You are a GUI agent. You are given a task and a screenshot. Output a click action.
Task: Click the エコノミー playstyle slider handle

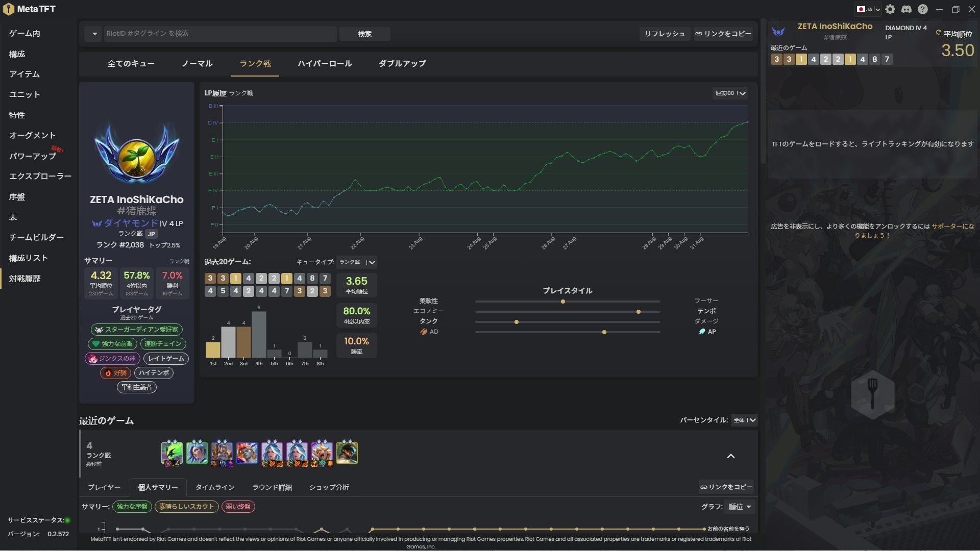point(638,312)
